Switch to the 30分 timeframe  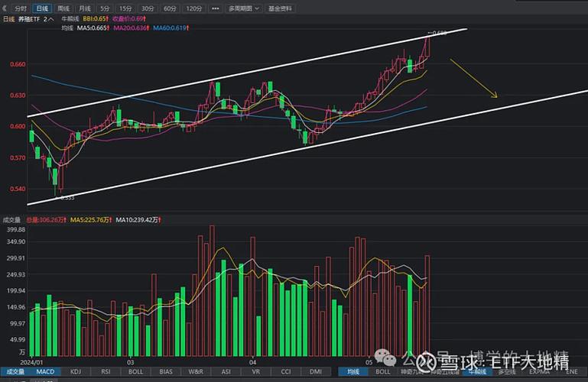point(148,8)
